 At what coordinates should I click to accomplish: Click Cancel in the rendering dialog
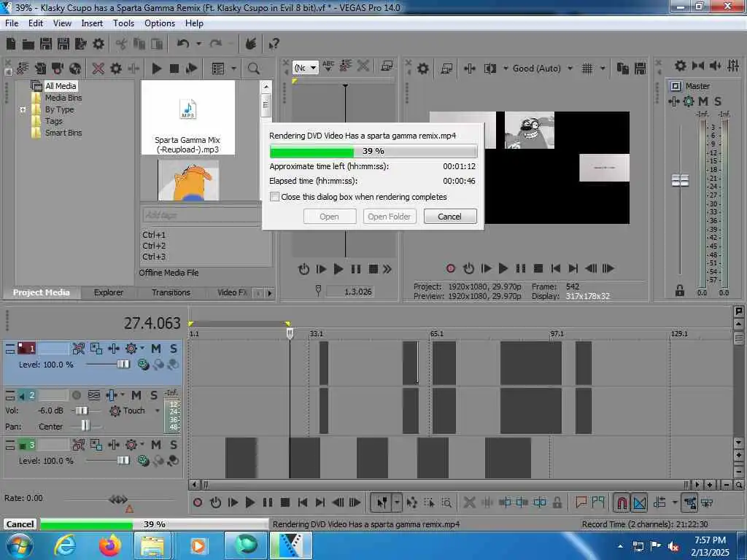[450, 216]
